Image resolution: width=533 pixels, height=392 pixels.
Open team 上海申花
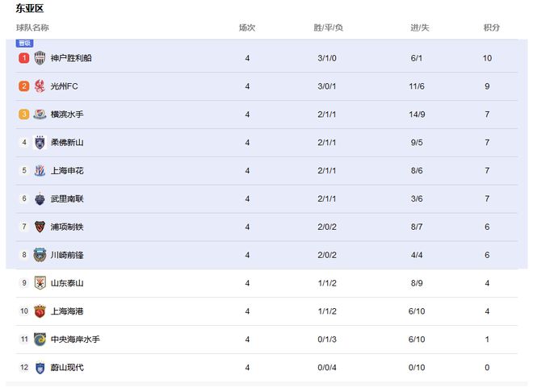[67, 171]
